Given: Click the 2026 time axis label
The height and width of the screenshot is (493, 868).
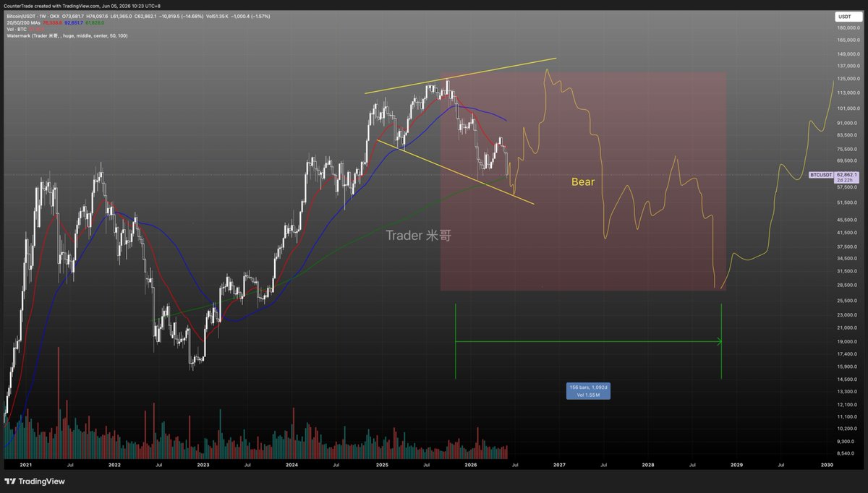Looking at the screenshot, I should point(470,466).
